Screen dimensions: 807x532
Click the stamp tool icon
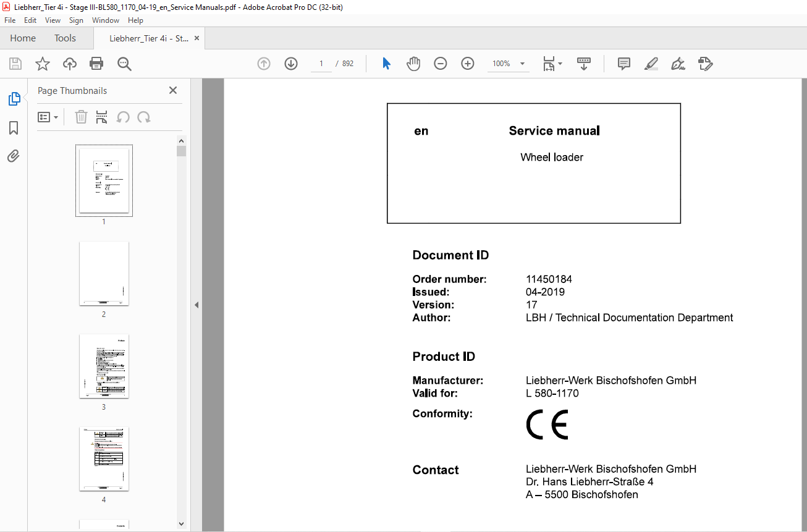pyautogui.click(x=705, y=64)
